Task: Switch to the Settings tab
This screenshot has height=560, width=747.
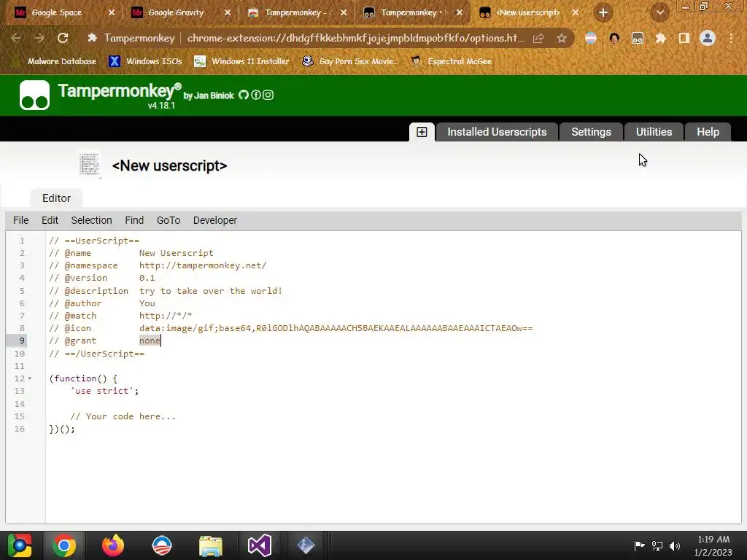Action: coord(591,132)
